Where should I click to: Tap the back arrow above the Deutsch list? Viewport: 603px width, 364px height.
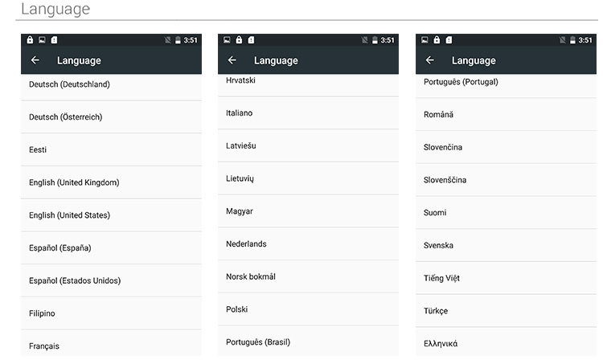pyautogui.click(x=35, y=60)
